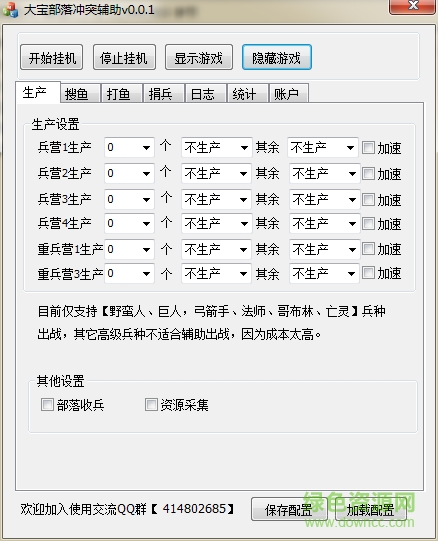Screen dimensions: 438x541
Task: Click 隐藏游戏 button
Action: tap(277, 57)
